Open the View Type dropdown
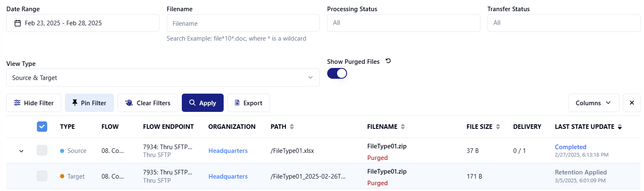This screenshot has height=191, width=644. point(163,77)
